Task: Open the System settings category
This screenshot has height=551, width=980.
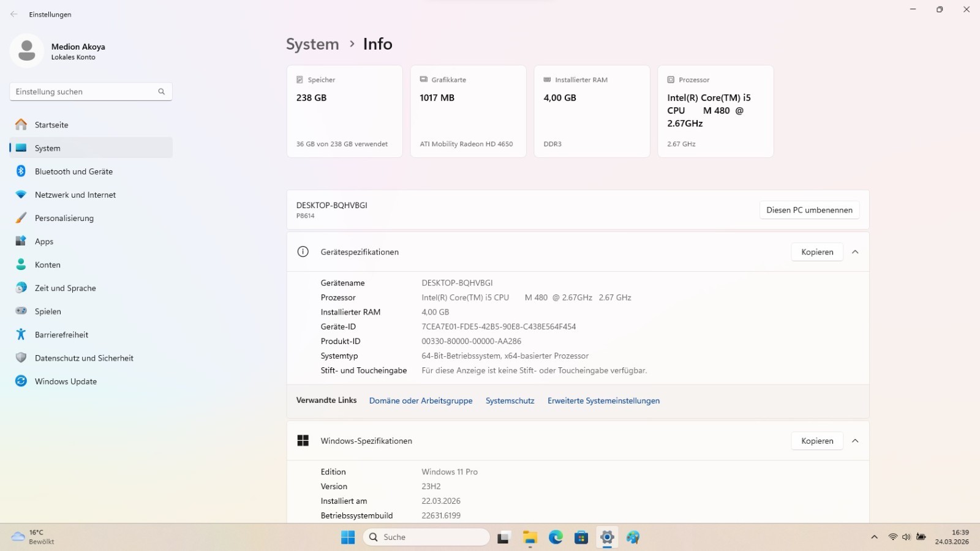Action: [x=91, y=148]
